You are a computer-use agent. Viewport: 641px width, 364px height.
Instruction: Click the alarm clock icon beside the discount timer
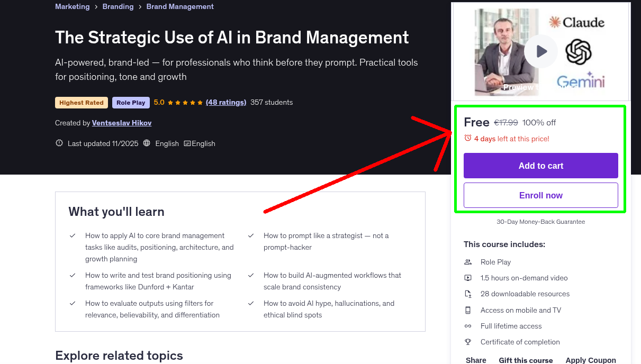tap(467, 138)
